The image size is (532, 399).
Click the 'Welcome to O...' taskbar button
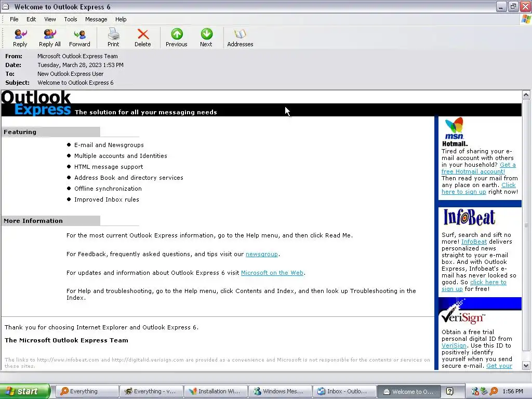tap(409, 391)
